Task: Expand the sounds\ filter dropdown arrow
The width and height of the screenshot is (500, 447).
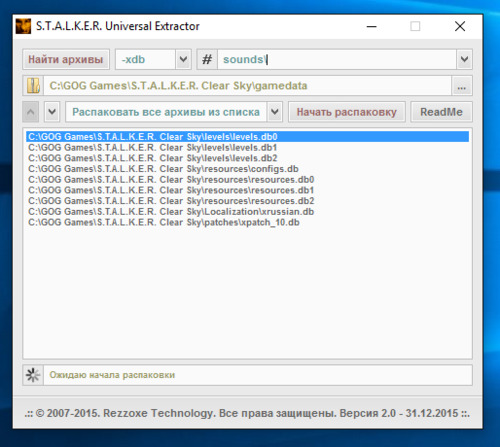Action: [464, 59]
